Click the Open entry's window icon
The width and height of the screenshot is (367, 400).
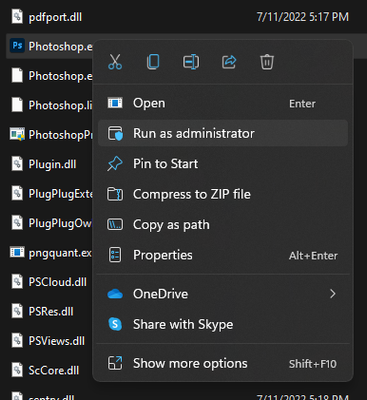click(x=115, y=103)
